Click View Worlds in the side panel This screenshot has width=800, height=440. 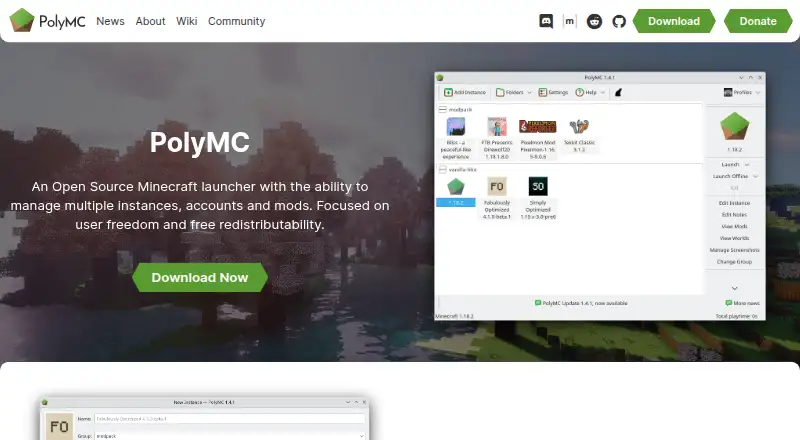coord(735,238)
